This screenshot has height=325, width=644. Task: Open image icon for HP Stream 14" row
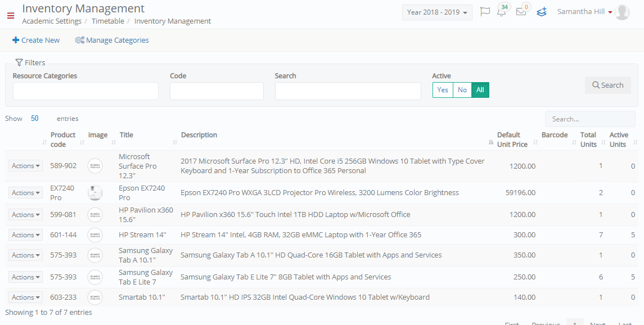tap(95, 235)
